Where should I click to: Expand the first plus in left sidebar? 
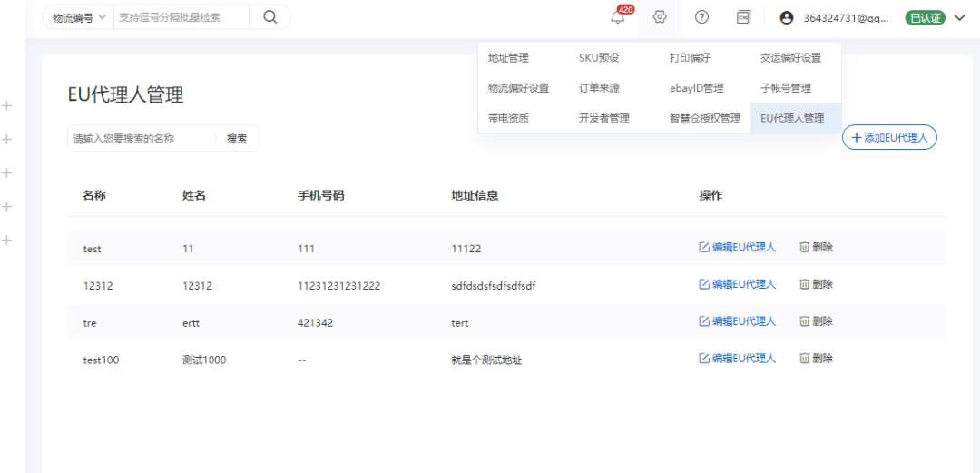7,105
